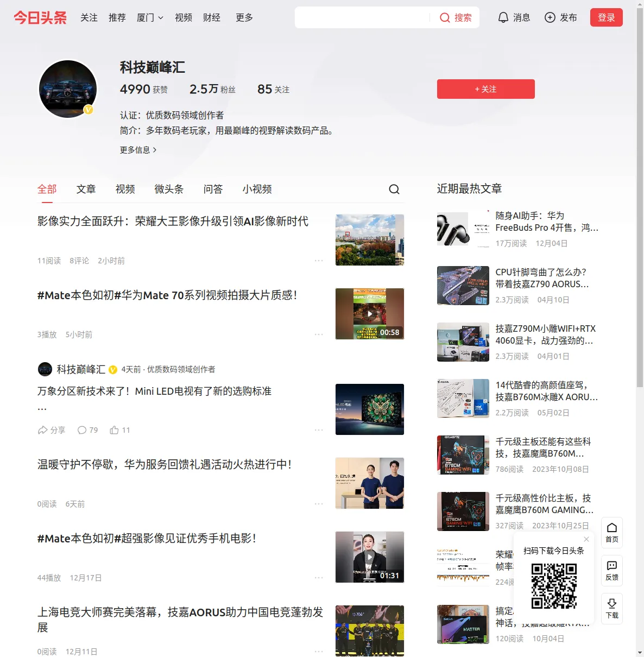Switch to the 微头条 tab

169,189
